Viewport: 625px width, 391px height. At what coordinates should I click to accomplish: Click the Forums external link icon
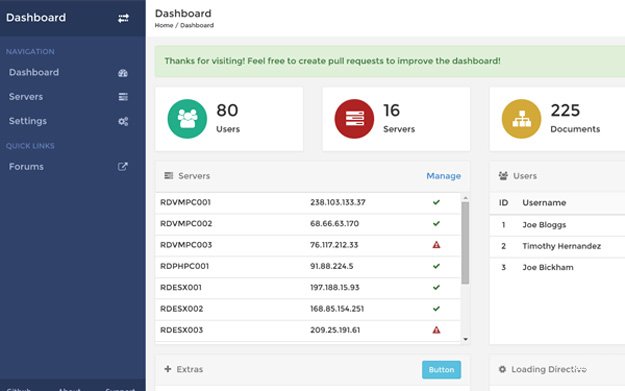pos(123,167)
